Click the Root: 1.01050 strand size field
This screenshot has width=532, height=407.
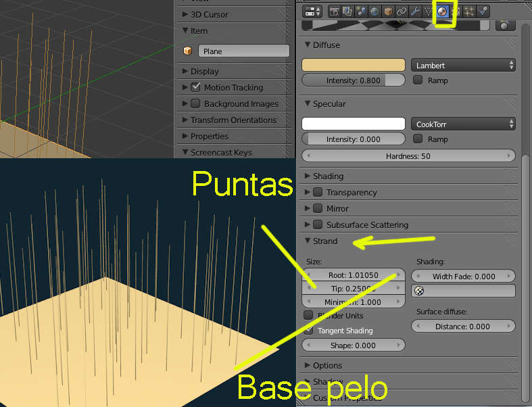(353, 275)
